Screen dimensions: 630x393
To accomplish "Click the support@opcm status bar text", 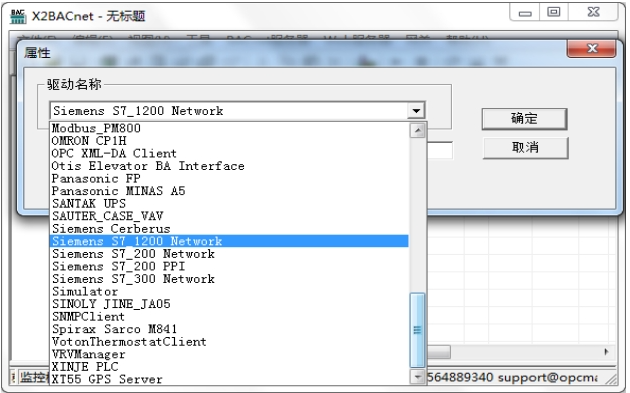I will pos(548,377).
